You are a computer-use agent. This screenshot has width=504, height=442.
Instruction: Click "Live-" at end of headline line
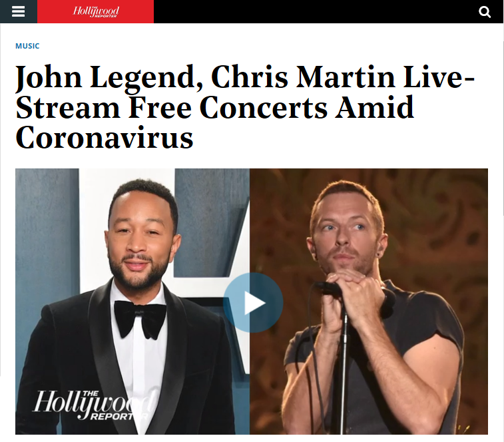tap(439, 77)
